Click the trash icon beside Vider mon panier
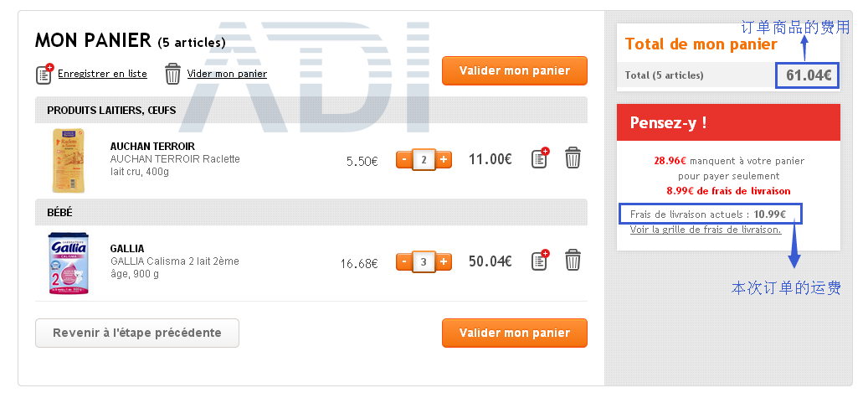This screenshot has width=868, height=398. (172, 74)
